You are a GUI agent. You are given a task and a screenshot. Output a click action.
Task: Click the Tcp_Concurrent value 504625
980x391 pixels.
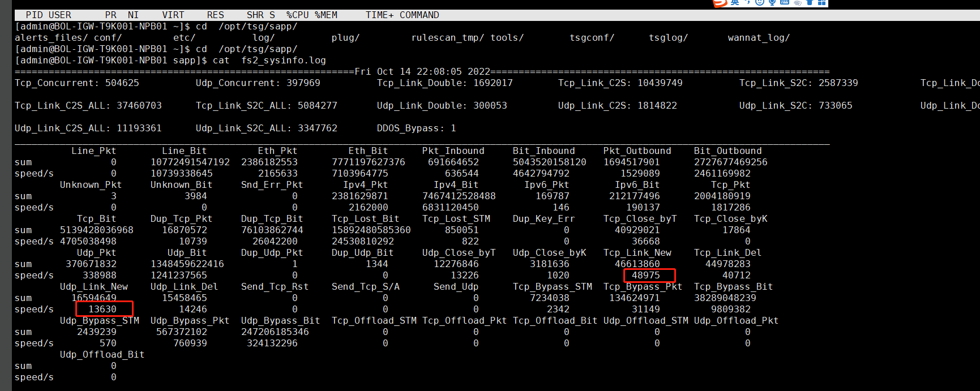point(122,83)
